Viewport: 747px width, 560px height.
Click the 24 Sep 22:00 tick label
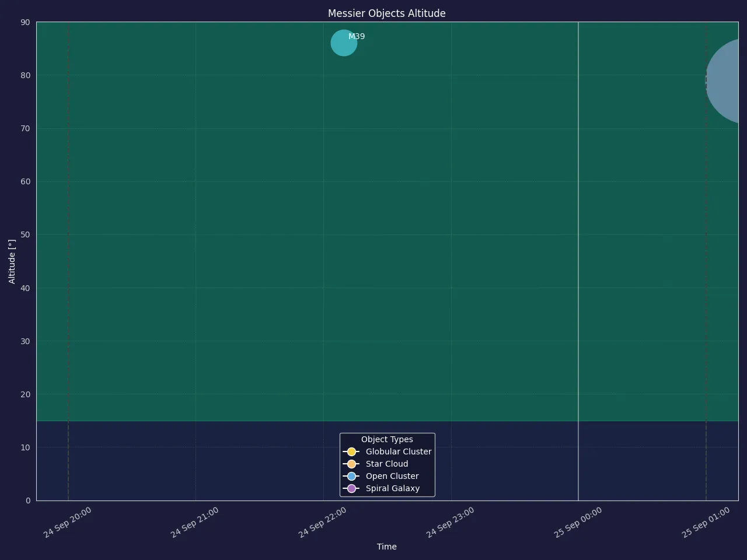click(x=323, y=523)
